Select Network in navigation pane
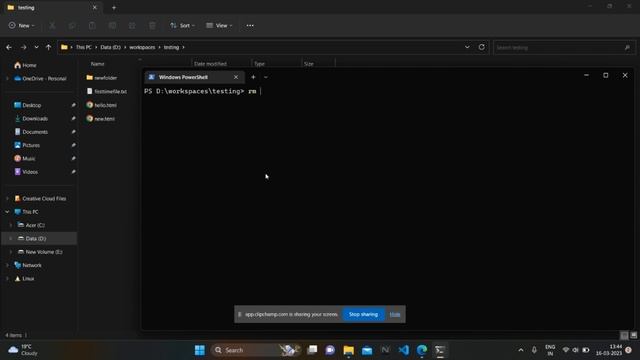The width and height of the screenshot is (640, 360). 31,265
